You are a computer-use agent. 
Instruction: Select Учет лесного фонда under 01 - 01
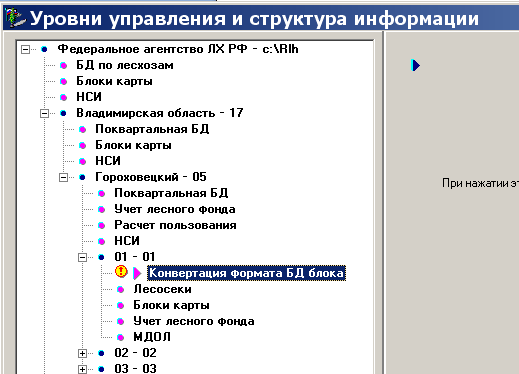tap(194, 321)
